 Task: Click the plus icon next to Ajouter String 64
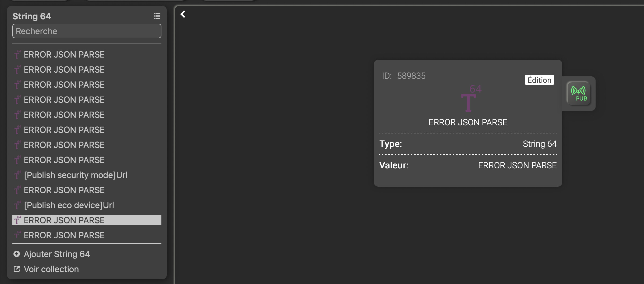(17, 254)
